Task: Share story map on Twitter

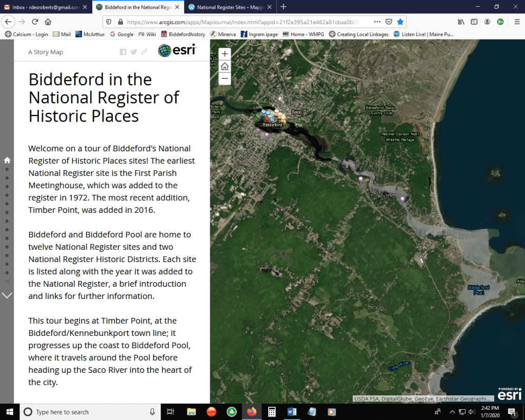Action: 134,52
